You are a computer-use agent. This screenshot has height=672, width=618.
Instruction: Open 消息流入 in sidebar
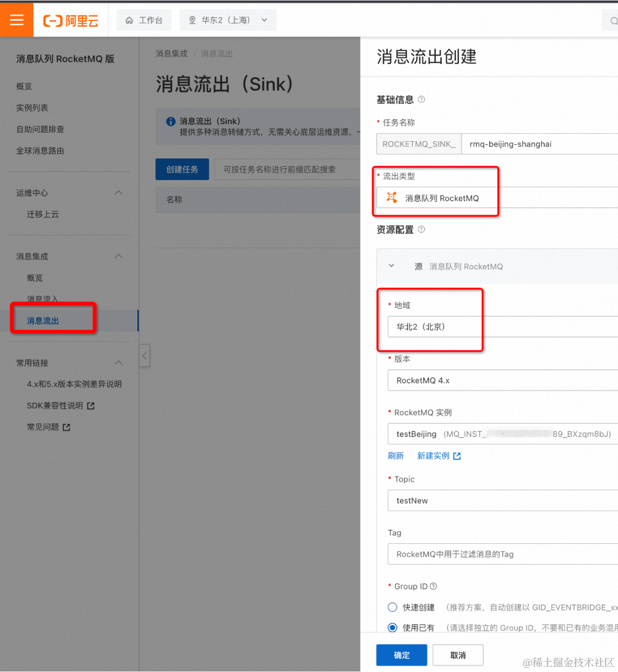42,299
